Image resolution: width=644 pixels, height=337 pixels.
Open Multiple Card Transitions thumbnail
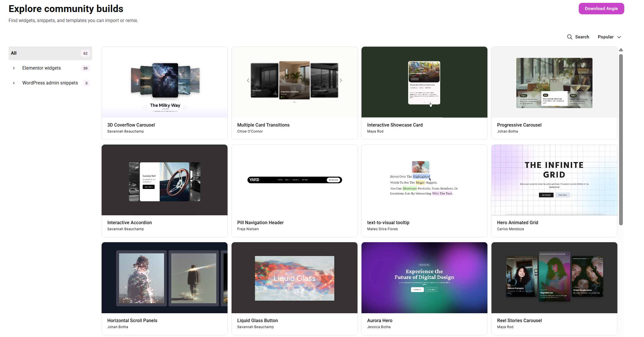(295, 82)
